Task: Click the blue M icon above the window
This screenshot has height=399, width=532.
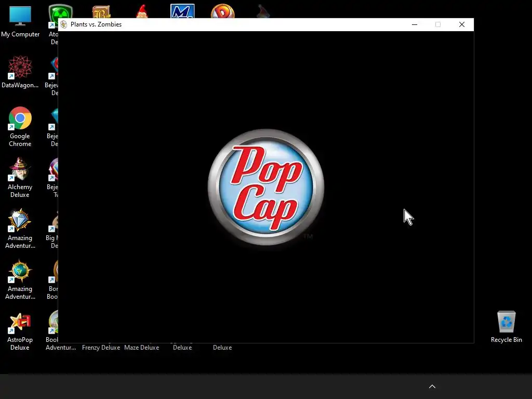Action: pyautogui.click(x=182, y=11)
